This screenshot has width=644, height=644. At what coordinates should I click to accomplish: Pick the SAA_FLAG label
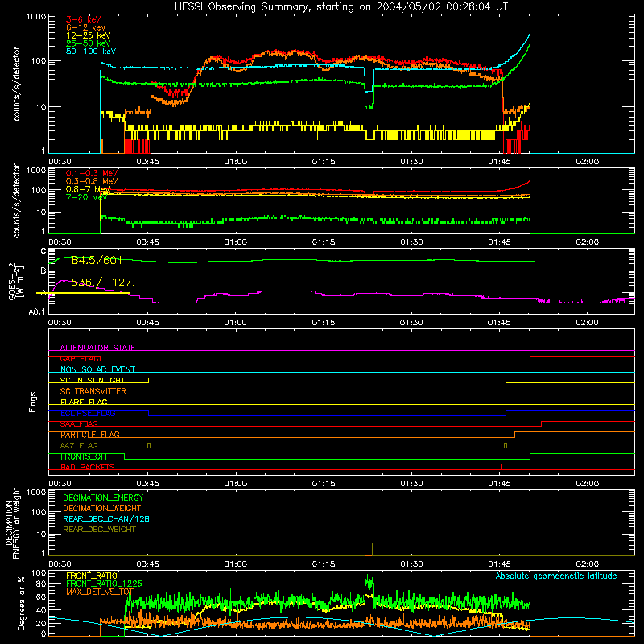[x=79, y=423]
